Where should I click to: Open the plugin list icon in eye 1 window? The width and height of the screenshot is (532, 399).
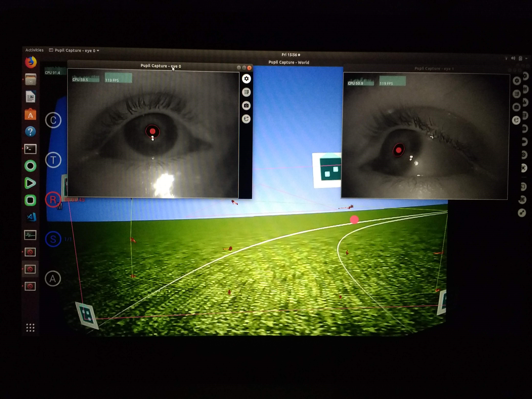point(516,94)
